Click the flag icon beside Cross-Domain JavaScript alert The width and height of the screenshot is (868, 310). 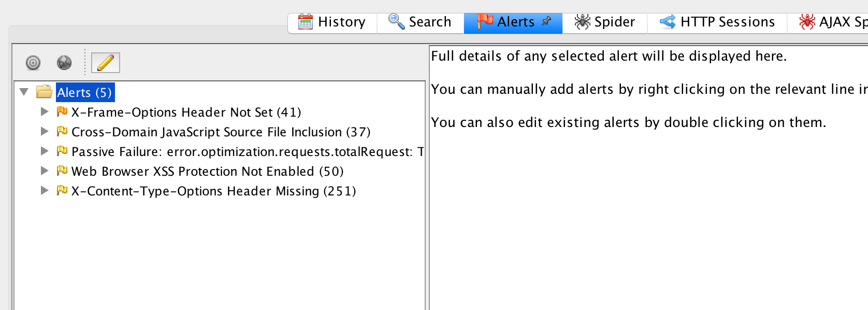click(62, 131)
